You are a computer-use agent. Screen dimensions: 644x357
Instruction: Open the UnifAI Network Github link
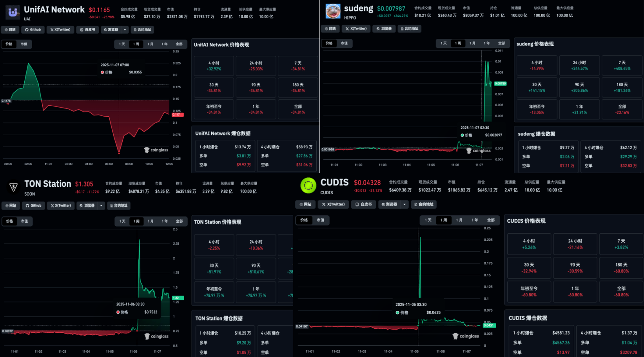[x=33, y=30]
